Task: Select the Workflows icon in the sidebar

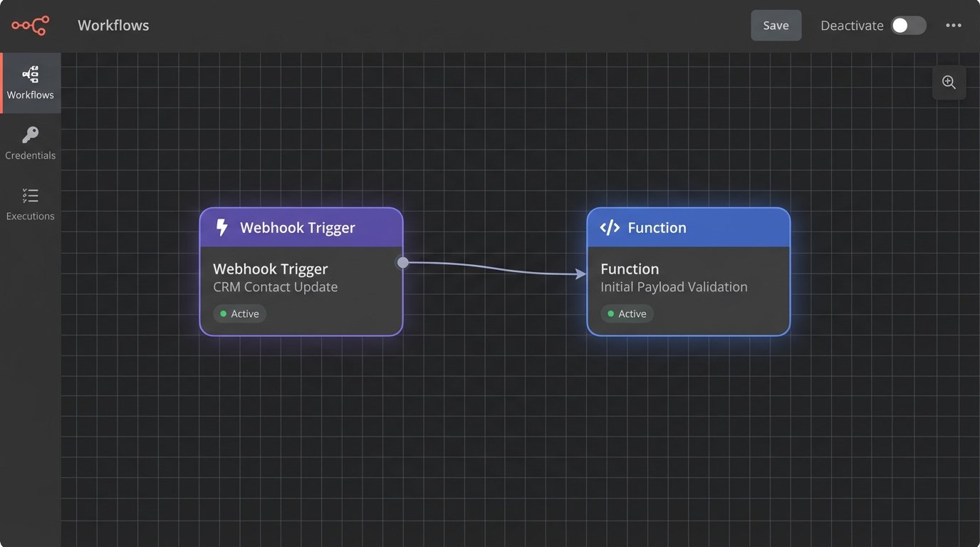Action: click(30, 74)
